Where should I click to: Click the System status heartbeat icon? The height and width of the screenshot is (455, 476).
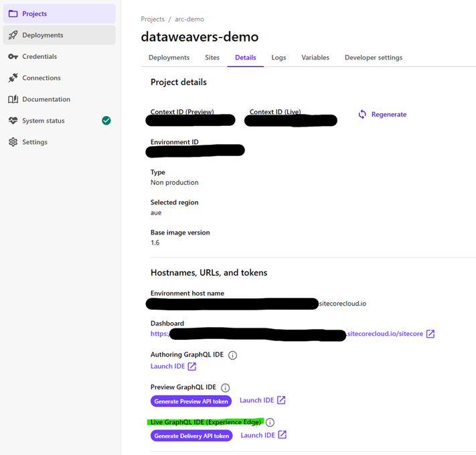point(13,121)
